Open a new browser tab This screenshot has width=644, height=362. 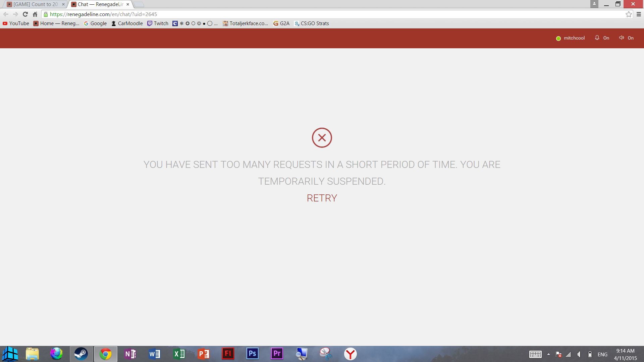point(139,5)
